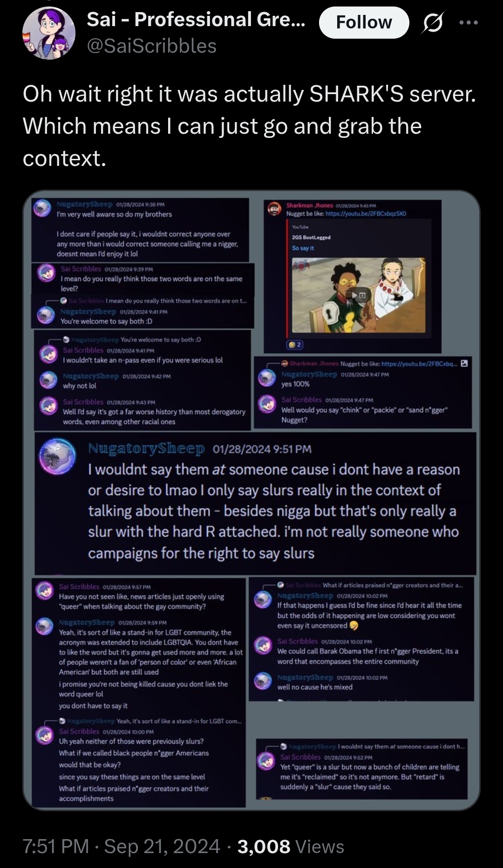
Task: Click the 7:51 PM Sep 21, 2024 timestamp
Action: point(122,846)
